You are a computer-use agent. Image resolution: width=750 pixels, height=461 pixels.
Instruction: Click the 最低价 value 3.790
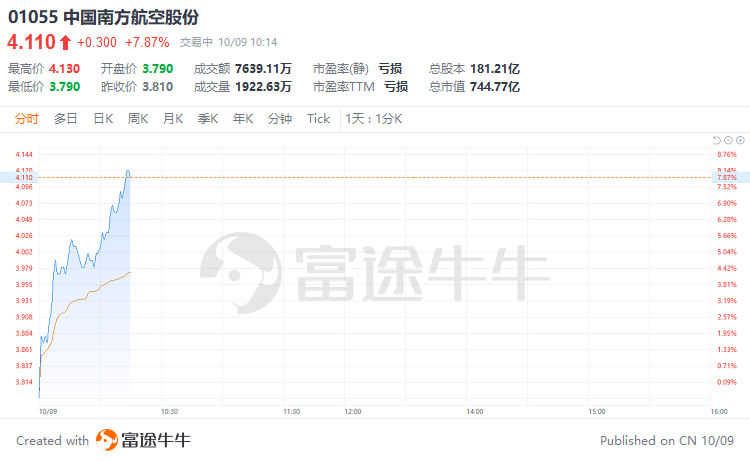tap(65, 87)
